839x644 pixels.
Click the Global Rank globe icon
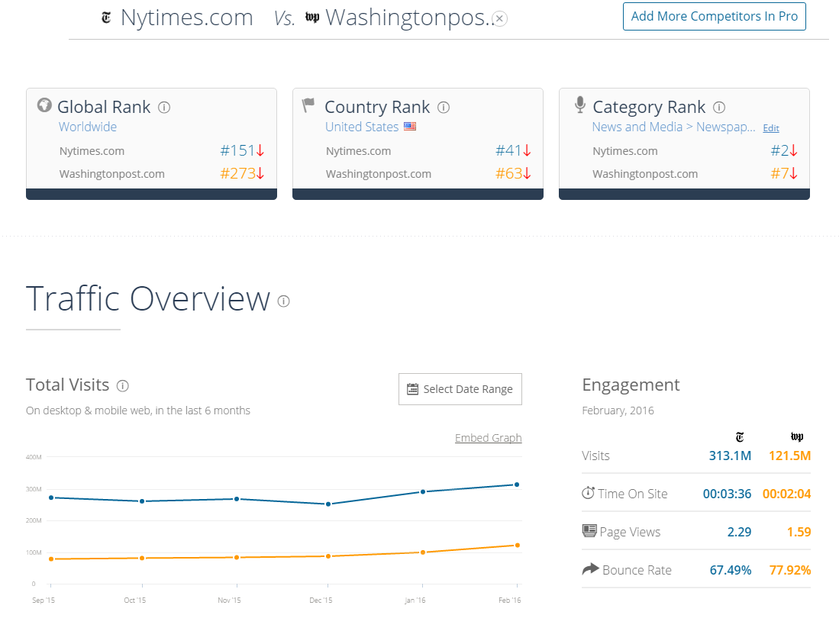[x=44, y=105]
